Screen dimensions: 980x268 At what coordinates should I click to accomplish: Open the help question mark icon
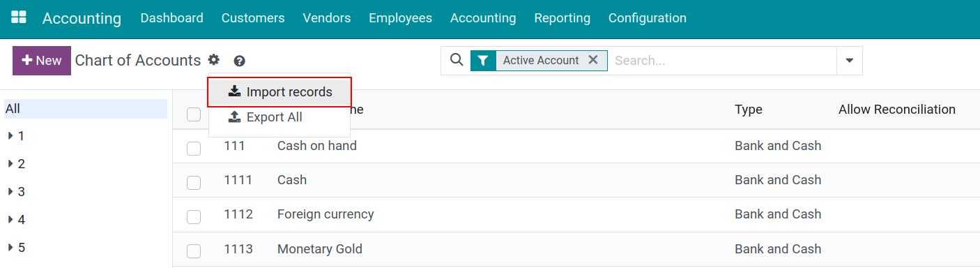pyautogui.click(x=240, y=61)
